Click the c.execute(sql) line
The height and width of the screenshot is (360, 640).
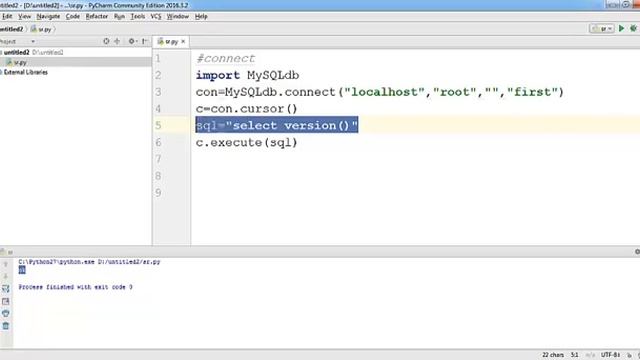[247, 142]
